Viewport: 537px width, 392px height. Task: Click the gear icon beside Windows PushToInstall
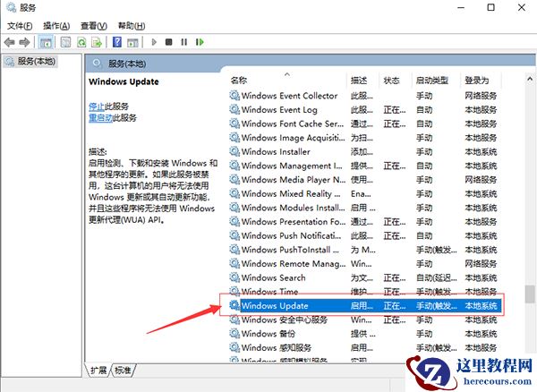pos(234,250)
